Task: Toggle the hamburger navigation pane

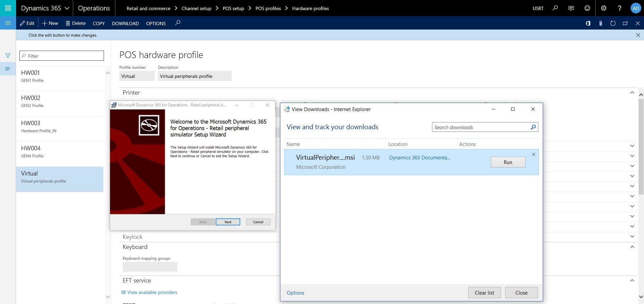Action: click(8, 23)
